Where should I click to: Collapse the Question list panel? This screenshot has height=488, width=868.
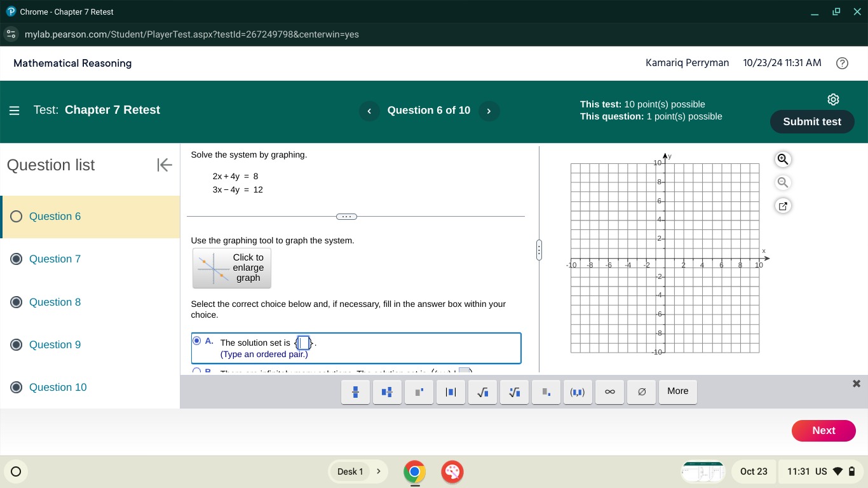[165, 165]
